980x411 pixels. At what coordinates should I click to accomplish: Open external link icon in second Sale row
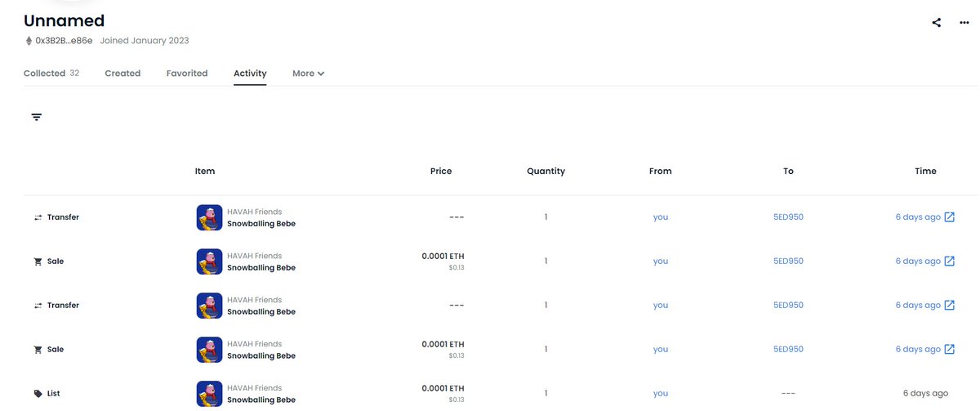click(950, 350)
